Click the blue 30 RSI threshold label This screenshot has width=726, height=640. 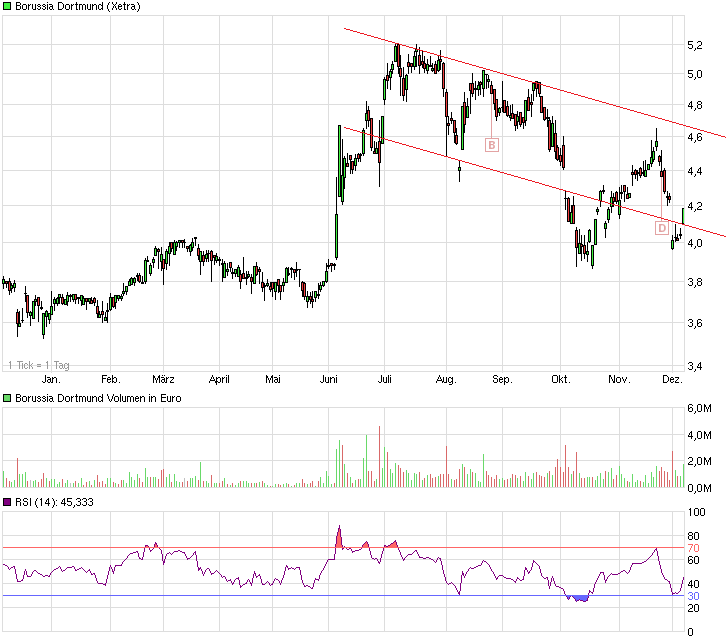pos(692,596)
